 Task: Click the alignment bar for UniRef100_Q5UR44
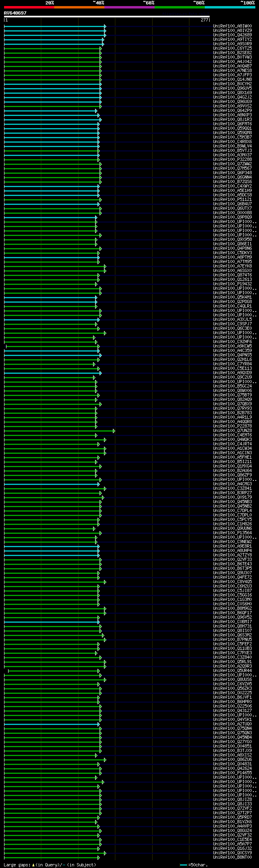(x=54, y=671)
